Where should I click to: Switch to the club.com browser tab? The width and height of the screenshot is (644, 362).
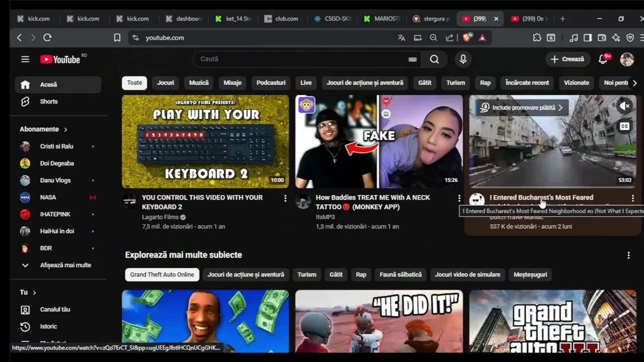pyautogui.click(x=282, y=19)
